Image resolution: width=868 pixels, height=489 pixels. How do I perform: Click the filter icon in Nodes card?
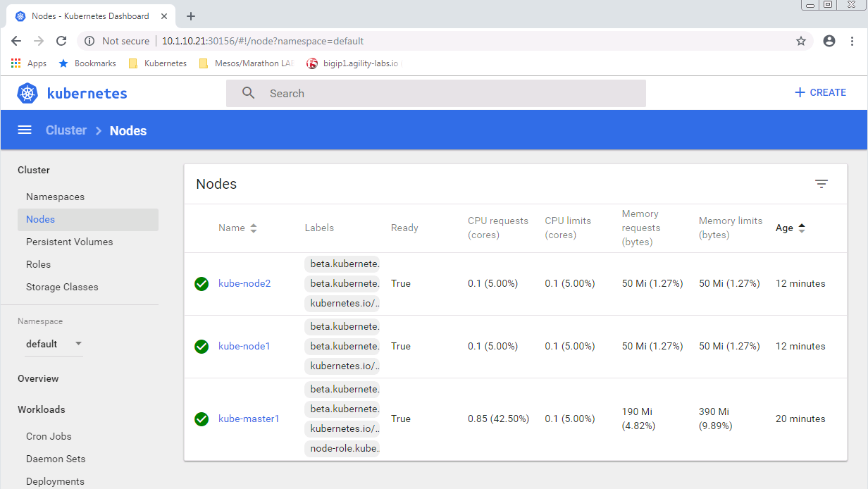[x=821, y=184]
